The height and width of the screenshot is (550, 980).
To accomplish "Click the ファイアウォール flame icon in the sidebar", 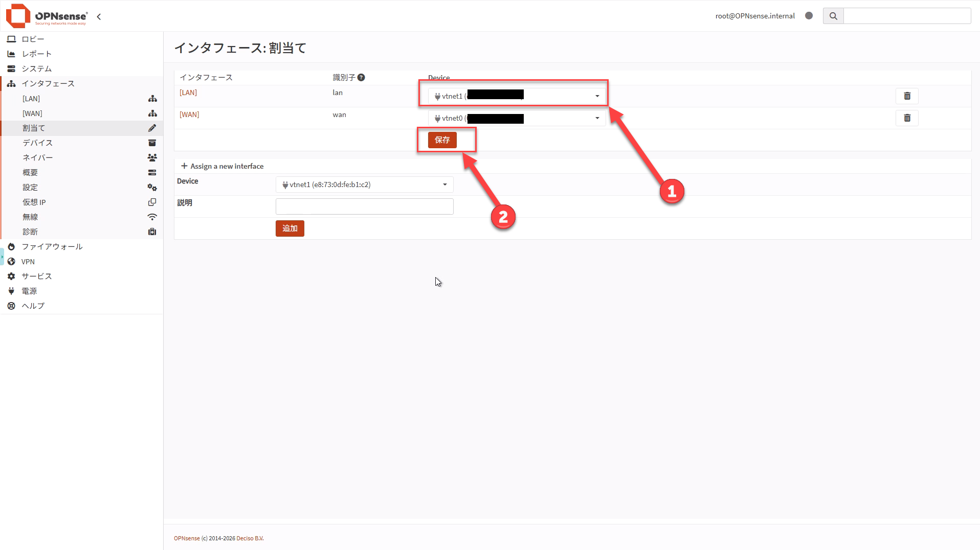I will 11,246.
